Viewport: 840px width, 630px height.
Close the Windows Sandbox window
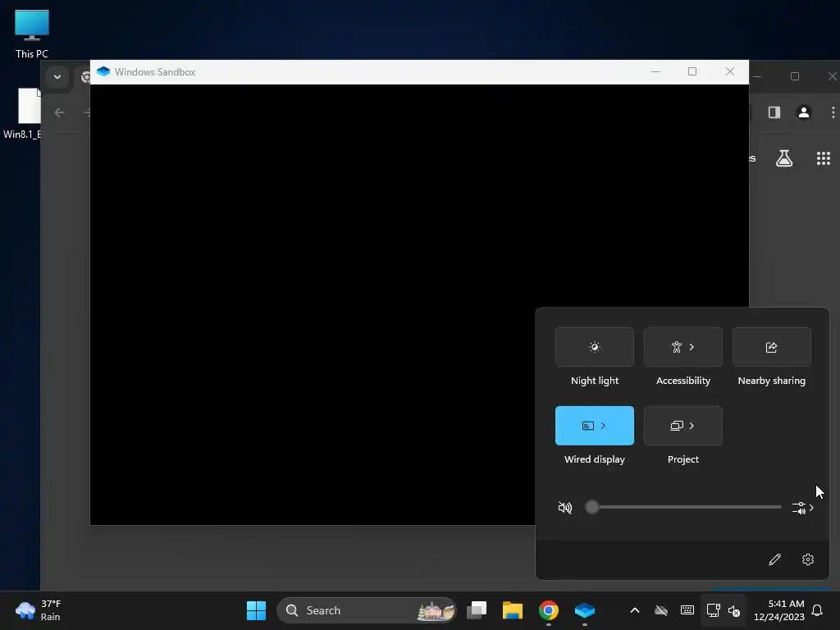click(x=729, y=72)
